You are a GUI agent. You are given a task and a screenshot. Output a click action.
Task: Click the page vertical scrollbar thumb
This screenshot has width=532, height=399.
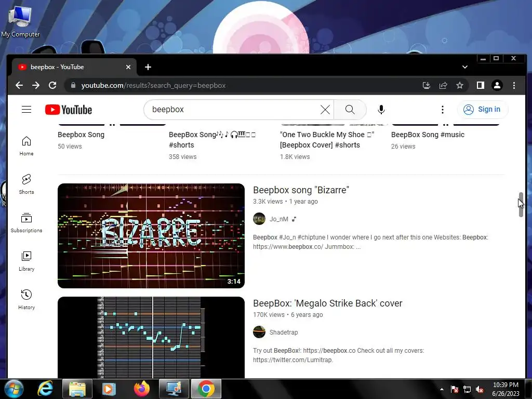(x=521, y=205)
